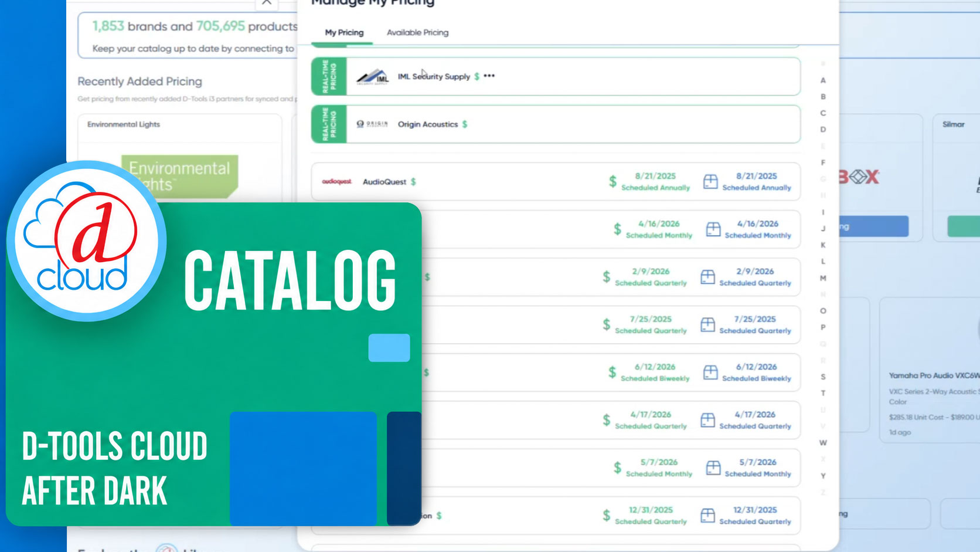Jump to letter A in alphabet index
The image size is (980, 552).
click(823, 80)
